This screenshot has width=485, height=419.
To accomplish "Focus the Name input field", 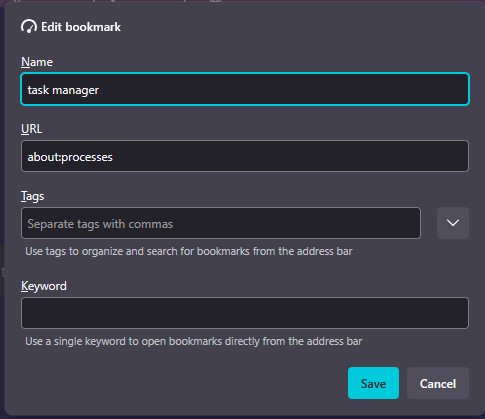I will tap(245, 89).
